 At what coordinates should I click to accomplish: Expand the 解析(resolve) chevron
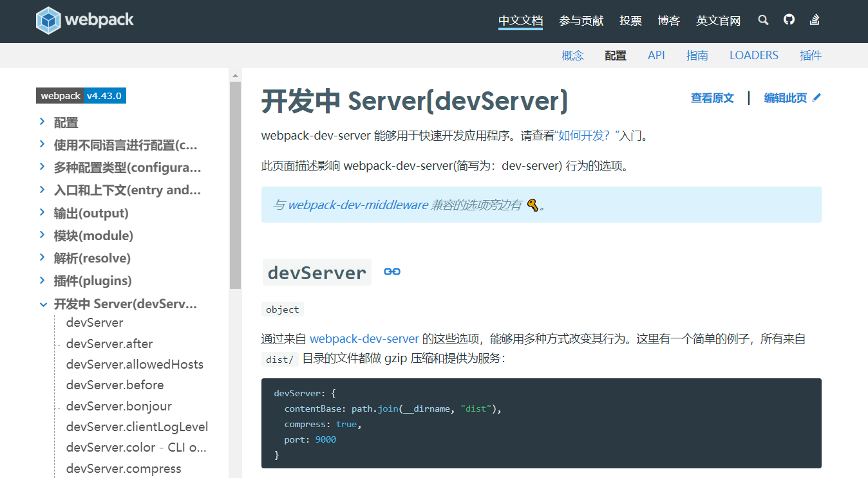[x=42, y=257]
